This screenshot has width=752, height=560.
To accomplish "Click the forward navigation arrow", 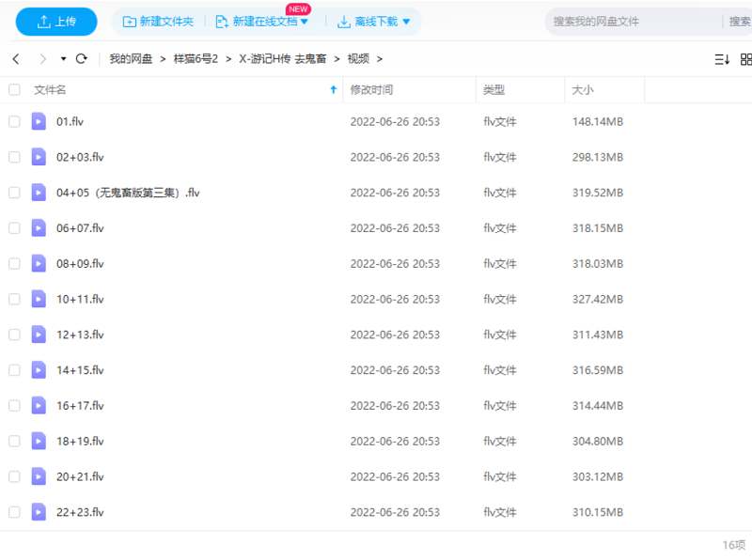I will [x=42, y=59].
